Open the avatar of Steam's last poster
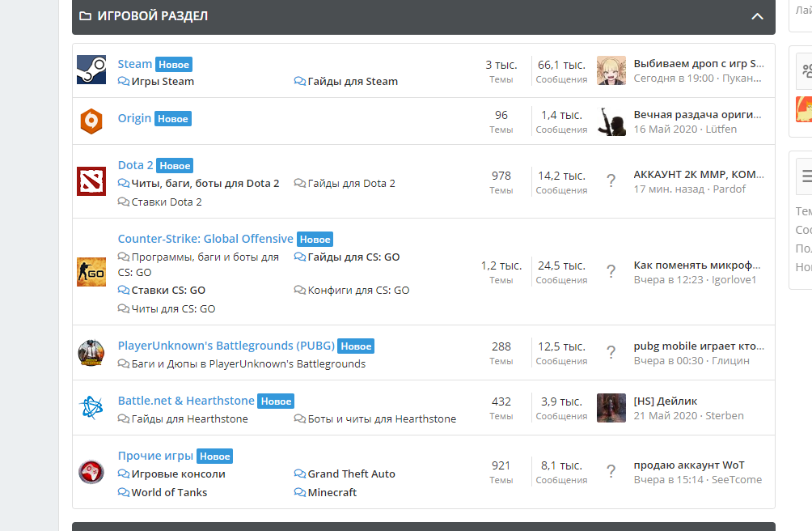Screen dimensions: 812x531 pos(611,70)
